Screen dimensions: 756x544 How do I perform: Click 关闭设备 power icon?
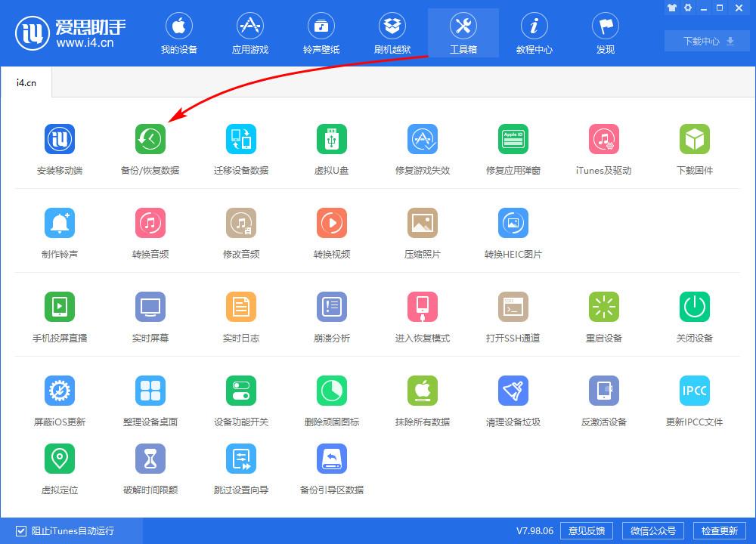click(x=694, y=307)
